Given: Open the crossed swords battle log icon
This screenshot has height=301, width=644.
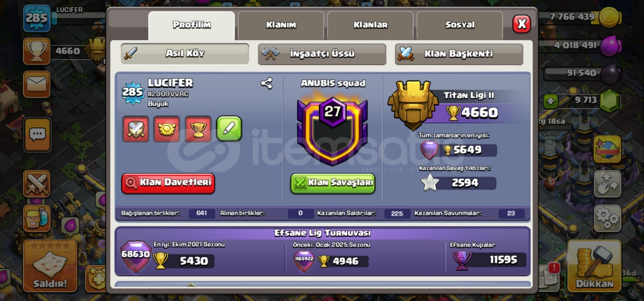Looking at the screenshot, I should 37,184.
